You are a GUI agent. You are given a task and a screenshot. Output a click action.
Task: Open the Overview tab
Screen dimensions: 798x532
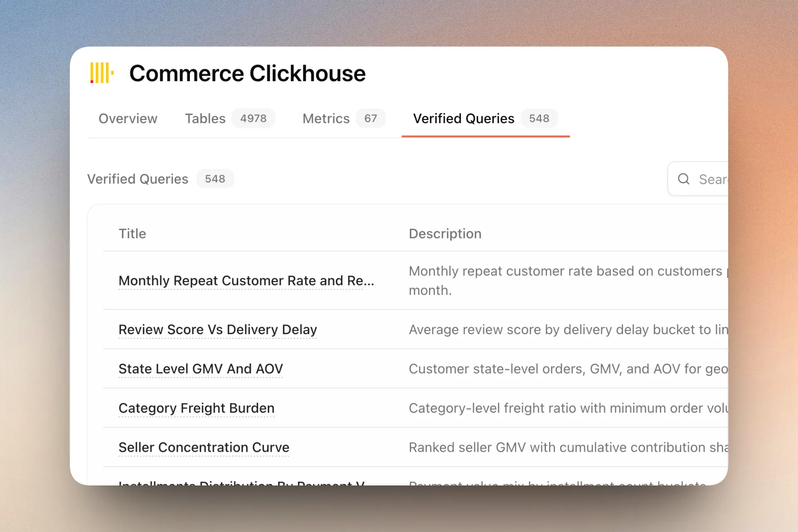128,118
